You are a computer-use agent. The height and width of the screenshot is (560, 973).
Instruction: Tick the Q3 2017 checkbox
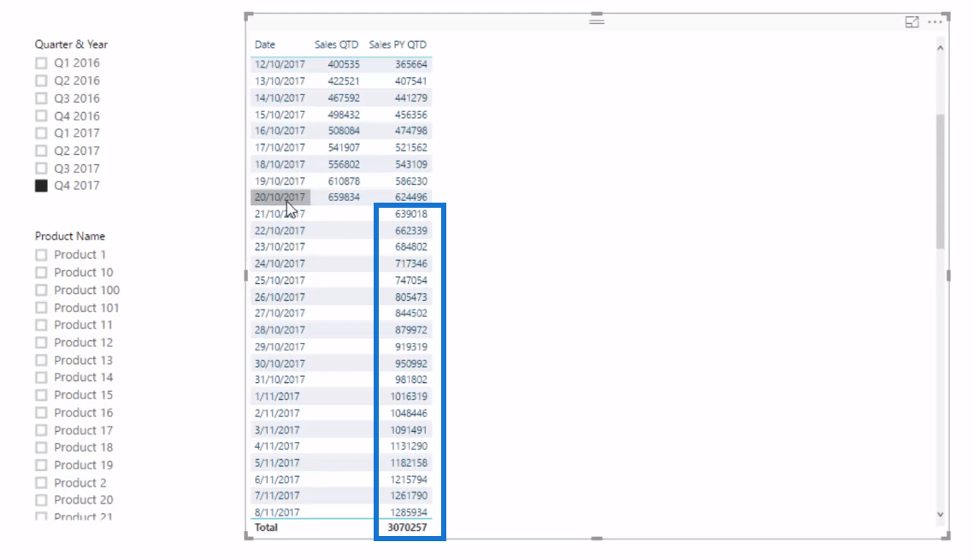pos(41,168)
